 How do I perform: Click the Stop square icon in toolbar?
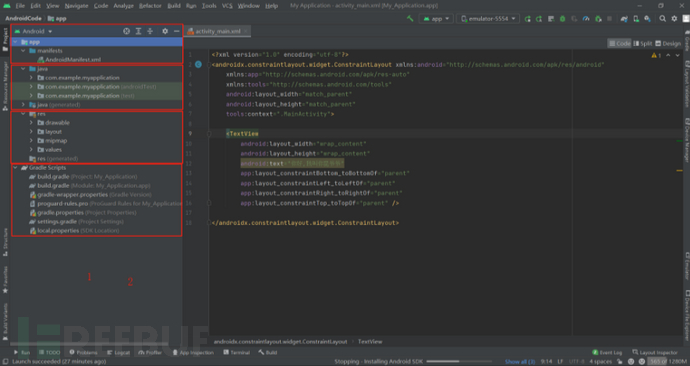(x=609, y=19)
